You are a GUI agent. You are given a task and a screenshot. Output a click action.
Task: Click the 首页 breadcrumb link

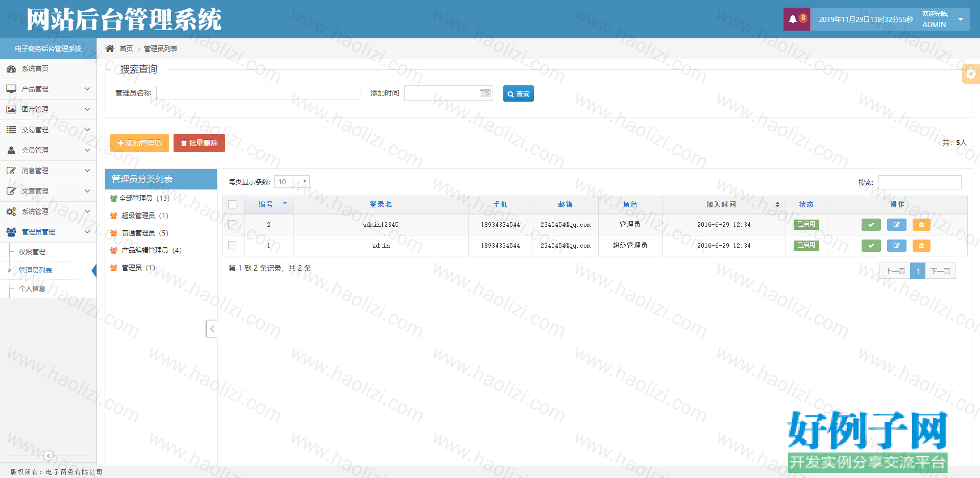126,49
